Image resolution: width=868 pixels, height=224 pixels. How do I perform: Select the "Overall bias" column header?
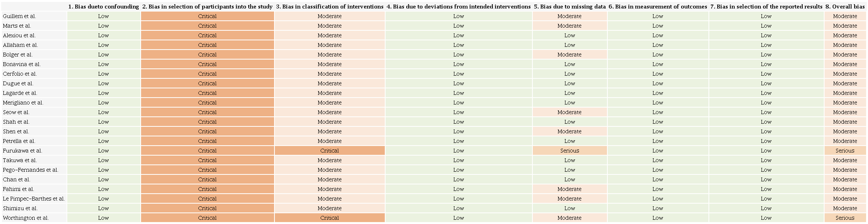click(x=845, y=7)
